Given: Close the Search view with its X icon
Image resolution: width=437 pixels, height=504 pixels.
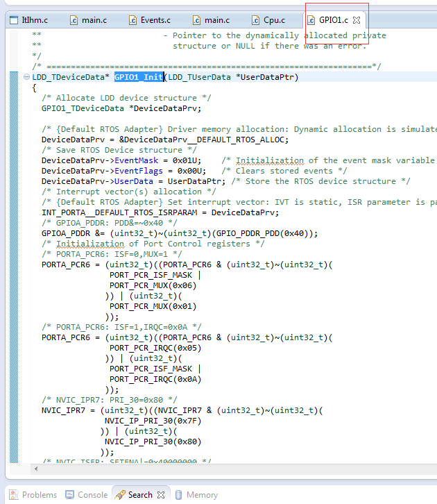Looking at the screenshot, I should [x=161, y=495].
